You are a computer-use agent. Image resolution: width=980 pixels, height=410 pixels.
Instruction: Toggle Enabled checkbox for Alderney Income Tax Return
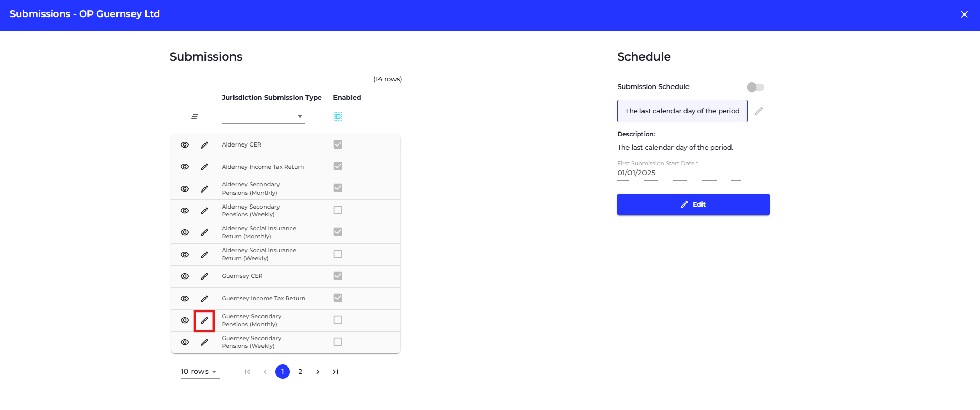(338, 166)
